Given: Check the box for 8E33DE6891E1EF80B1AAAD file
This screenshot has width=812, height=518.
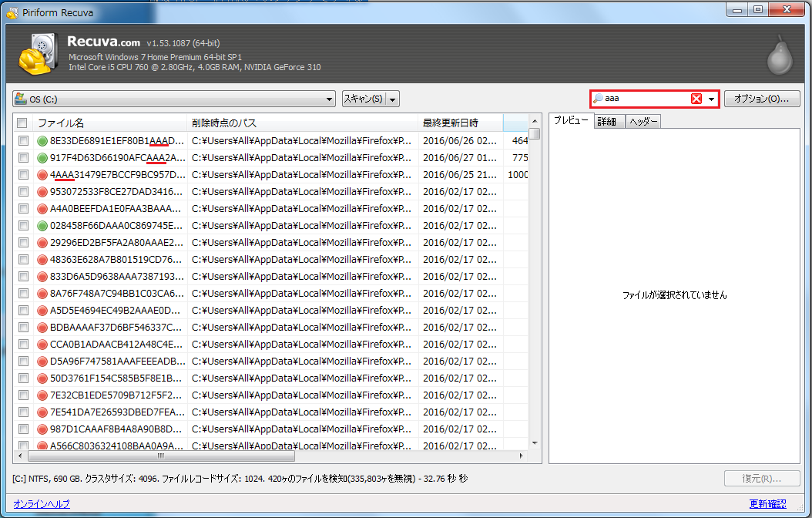Looking at the screenshot, I should pyautogui.click(x=23, y=141).
